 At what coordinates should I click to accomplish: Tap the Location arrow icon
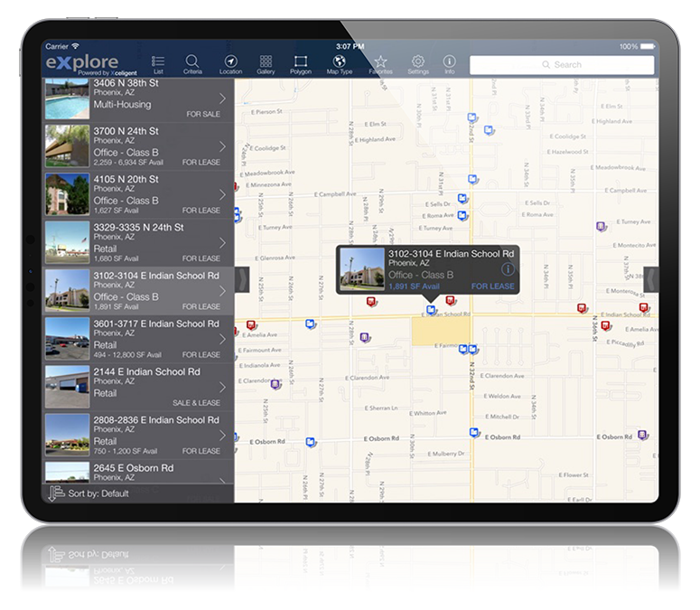click(230, 63)
